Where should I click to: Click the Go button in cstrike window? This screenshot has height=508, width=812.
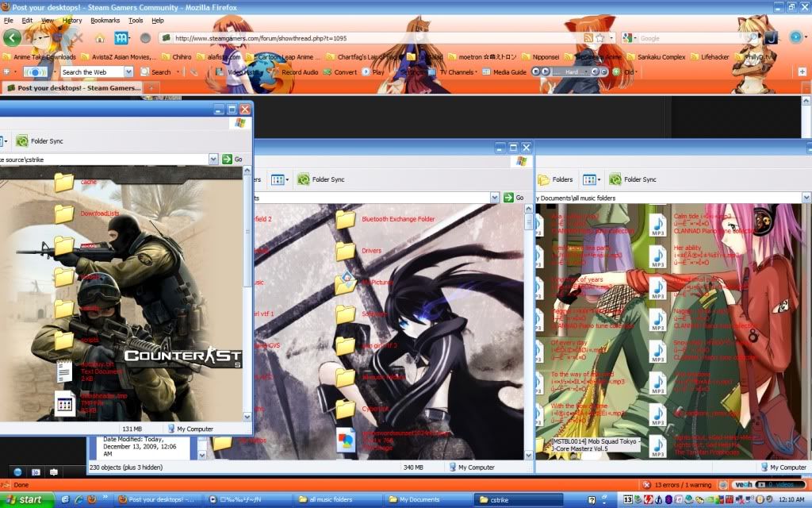pos(232,159)
